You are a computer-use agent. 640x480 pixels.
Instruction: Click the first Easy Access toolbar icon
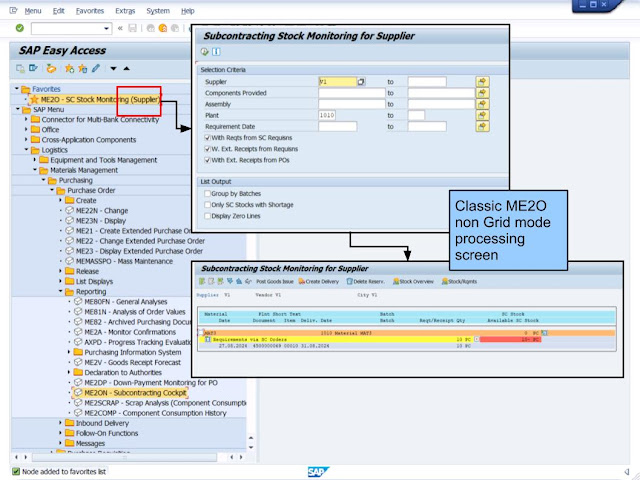coord(20,69)
